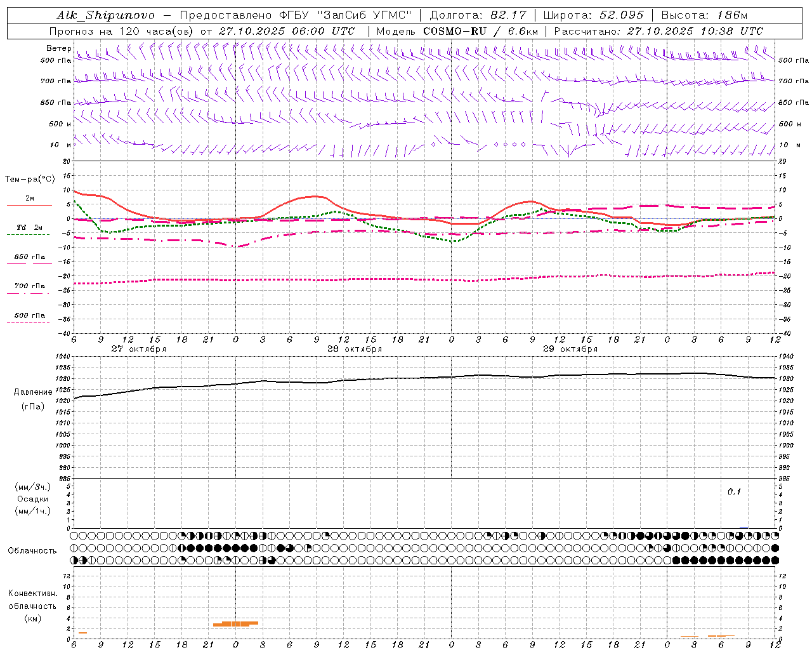The width and height of the screenshot is (812, 650).
Task: Click the Облачность cloud cover label
Action: [32, 551]
